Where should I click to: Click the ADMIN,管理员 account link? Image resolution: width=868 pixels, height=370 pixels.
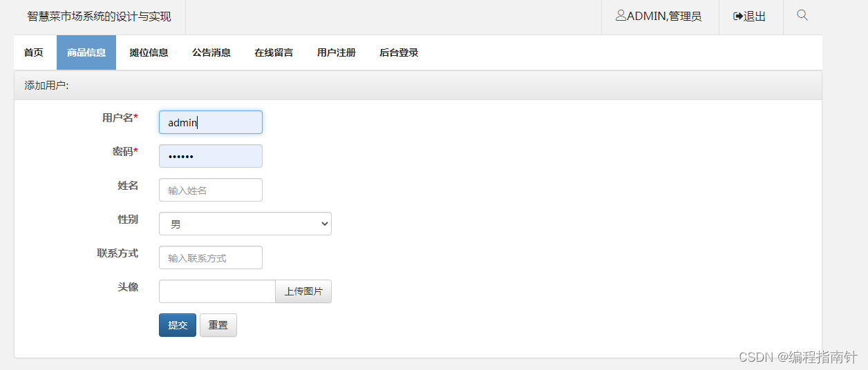tap(659, 17)
